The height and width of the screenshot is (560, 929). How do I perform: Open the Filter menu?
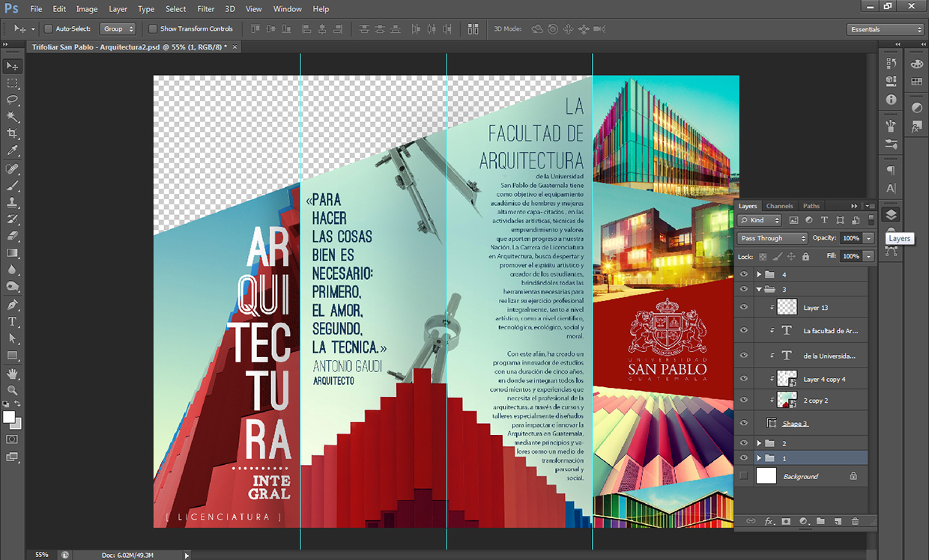click(x=205, y=9)
